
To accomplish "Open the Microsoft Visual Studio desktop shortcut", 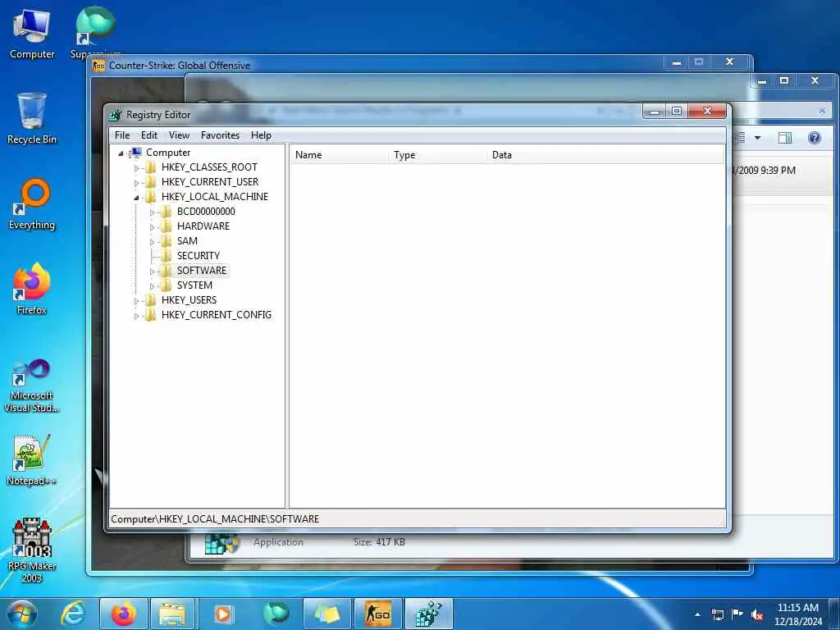I will tap(32, 386).
